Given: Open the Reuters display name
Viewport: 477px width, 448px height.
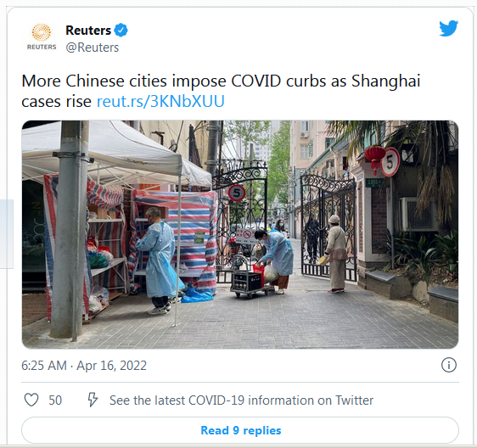Looking at the screenshot, I should point(88,31).
